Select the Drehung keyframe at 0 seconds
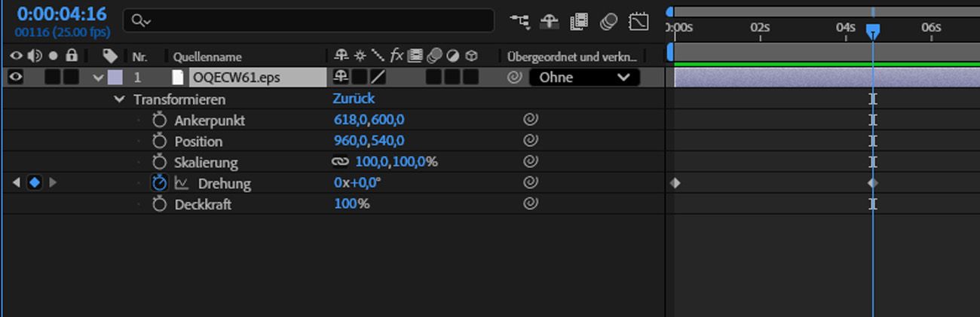 (x=675, y=182)
